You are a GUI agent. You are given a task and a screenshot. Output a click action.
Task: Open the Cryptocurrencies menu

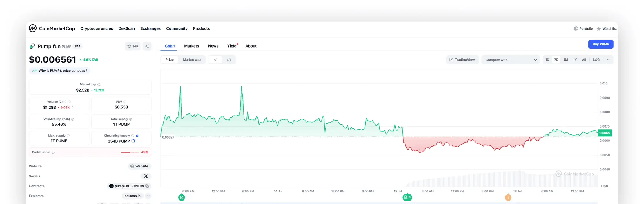point(97,28)
